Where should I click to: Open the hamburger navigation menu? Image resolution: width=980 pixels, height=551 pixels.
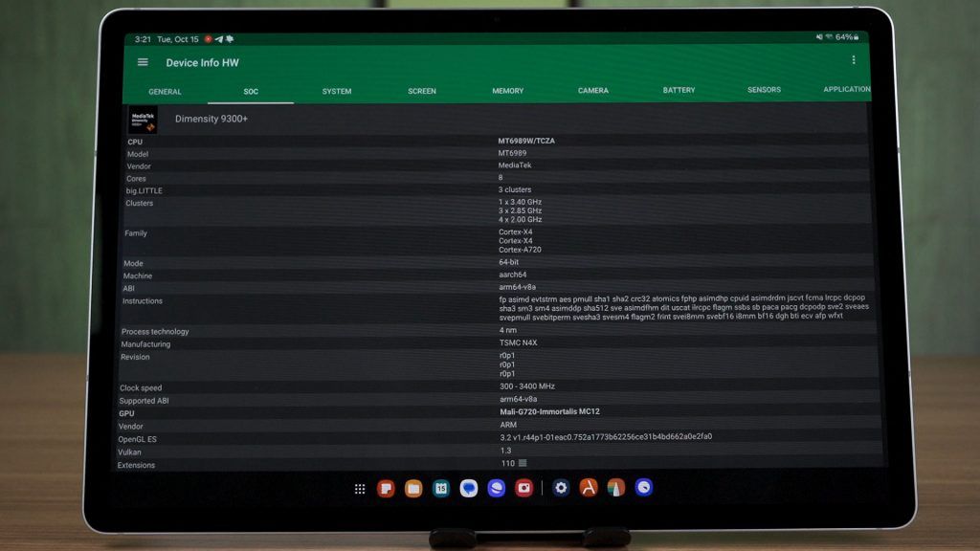pos(143,62)
